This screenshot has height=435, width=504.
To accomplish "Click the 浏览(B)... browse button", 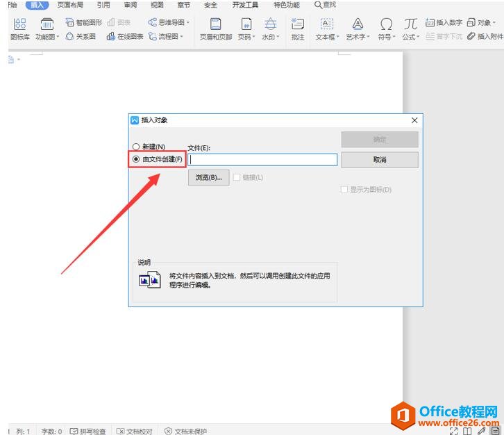I will click(208, 177).
